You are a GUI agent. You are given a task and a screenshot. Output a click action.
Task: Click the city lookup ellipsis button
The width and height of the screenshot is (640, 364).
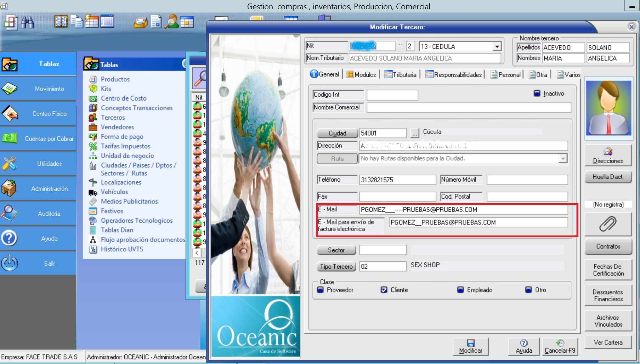pyautogui.click(x=414, y=133)
